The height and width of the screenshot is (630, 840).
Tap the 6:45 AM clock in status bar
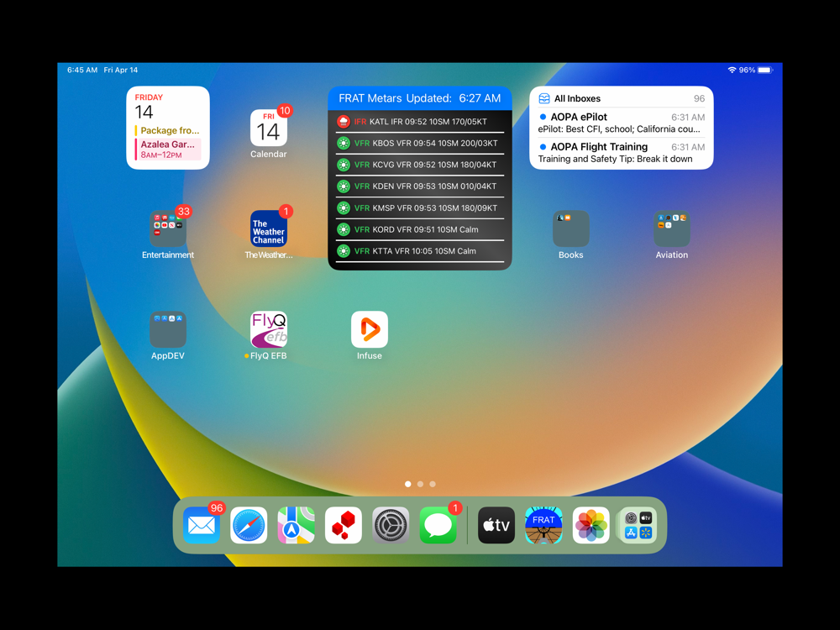82,71
